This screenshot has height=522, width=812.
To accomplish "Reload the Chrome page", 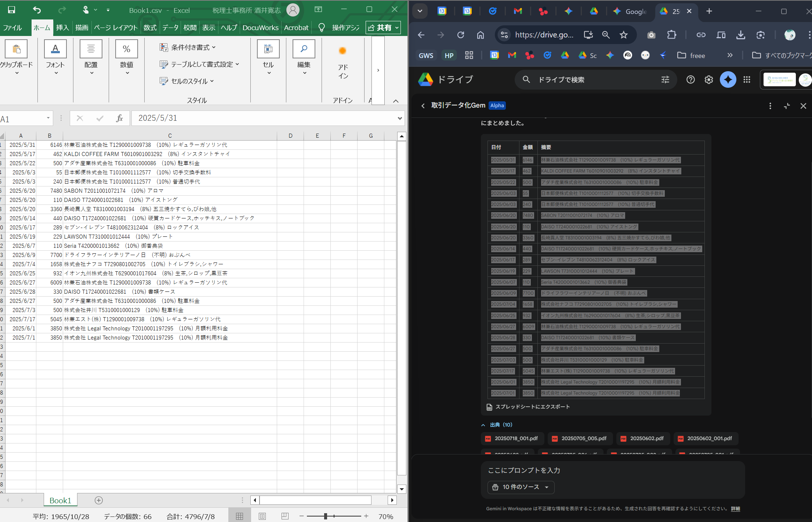I will [x=461, y=35].
